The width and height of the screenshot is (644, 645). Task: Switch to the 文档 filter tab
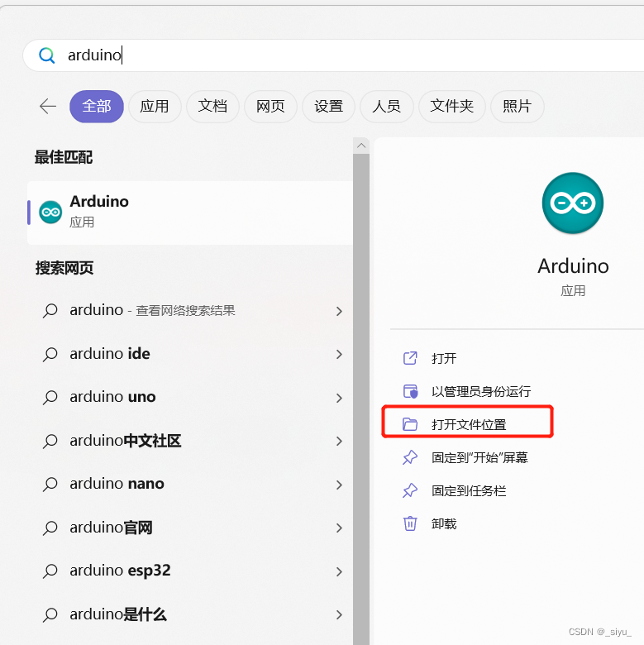pyautogui.click(x=212, y=107)
